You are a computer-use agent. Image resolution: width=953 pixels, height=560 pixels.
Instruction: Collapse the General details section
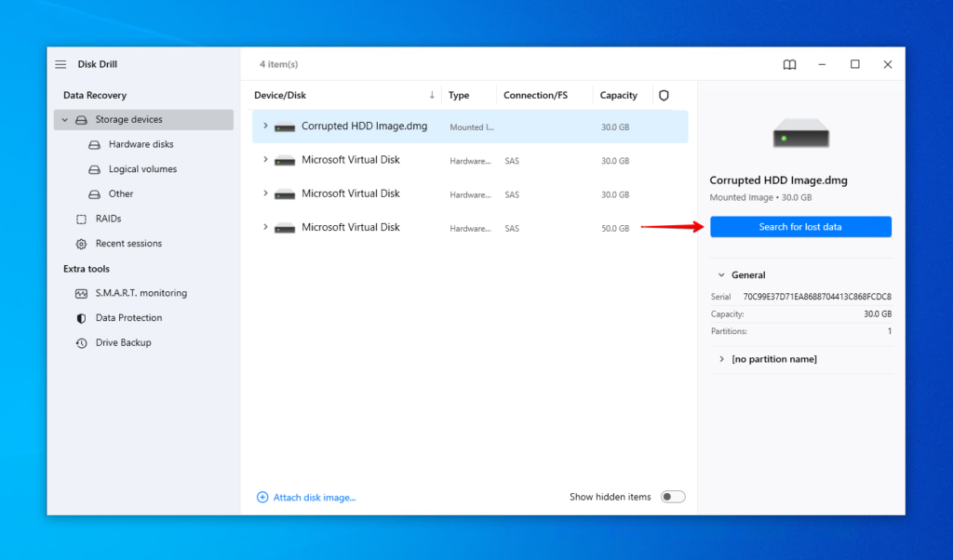[x=722, y=274]
